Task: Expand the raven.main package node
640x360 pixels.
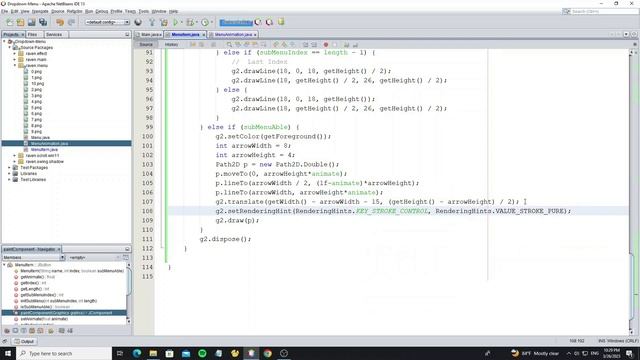Action: (15, 60)
